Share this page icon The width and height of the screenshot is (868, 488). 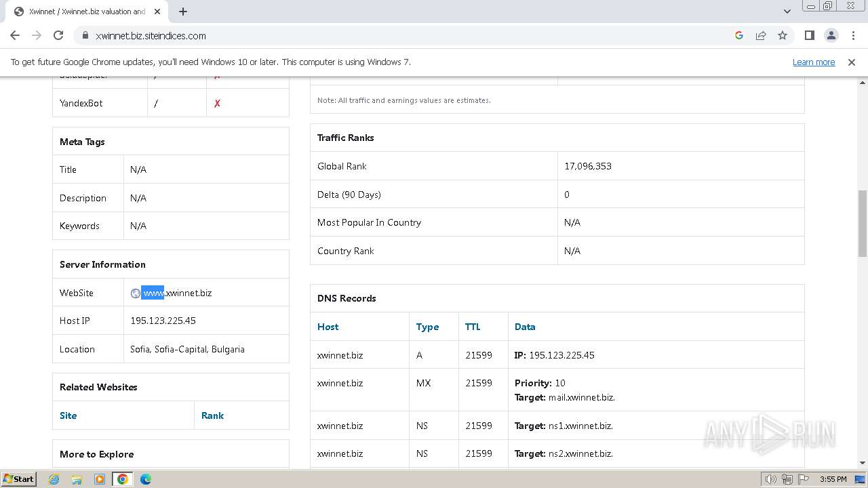[761, 35]
